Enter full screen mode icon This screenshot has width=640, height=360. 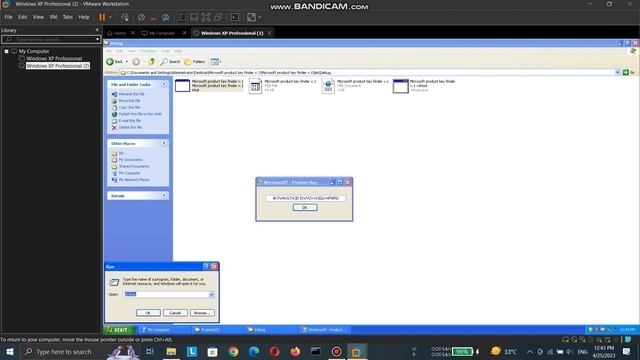pos(206,17)
